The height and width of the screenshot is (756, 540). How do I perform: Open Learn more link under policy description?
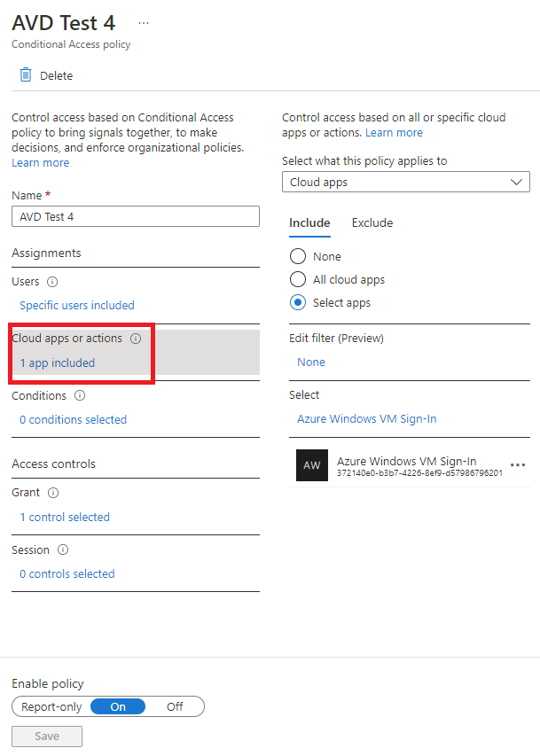pos(41,163)
